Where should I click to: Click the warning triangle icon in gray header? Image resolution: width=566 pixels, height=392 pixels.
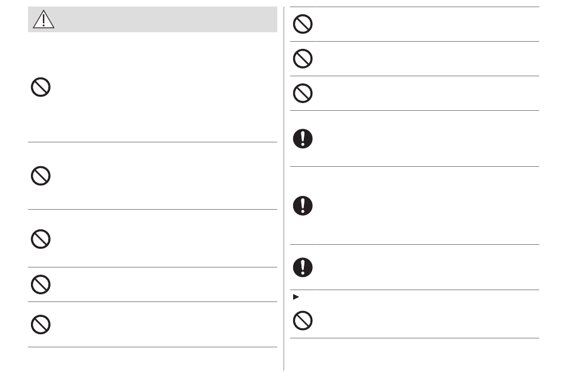[x=43, y=20]
